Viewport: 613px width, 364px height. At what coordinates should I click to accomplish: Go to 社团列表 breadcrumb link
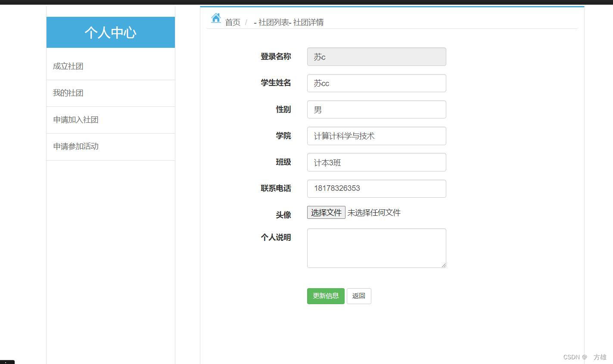pos(274,22)
